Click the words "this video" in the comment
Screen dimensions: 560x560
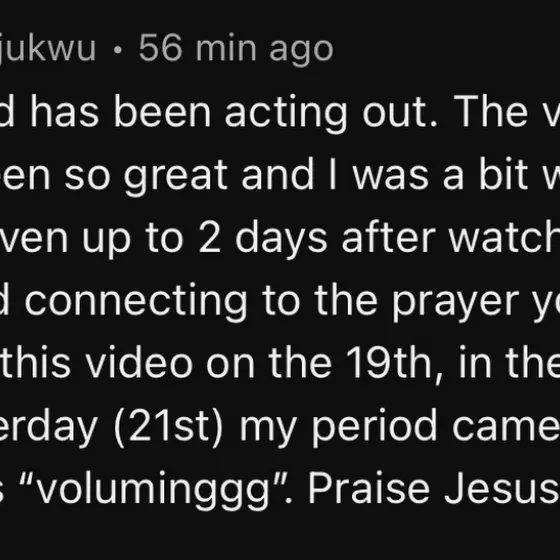[x=97, y=361]
